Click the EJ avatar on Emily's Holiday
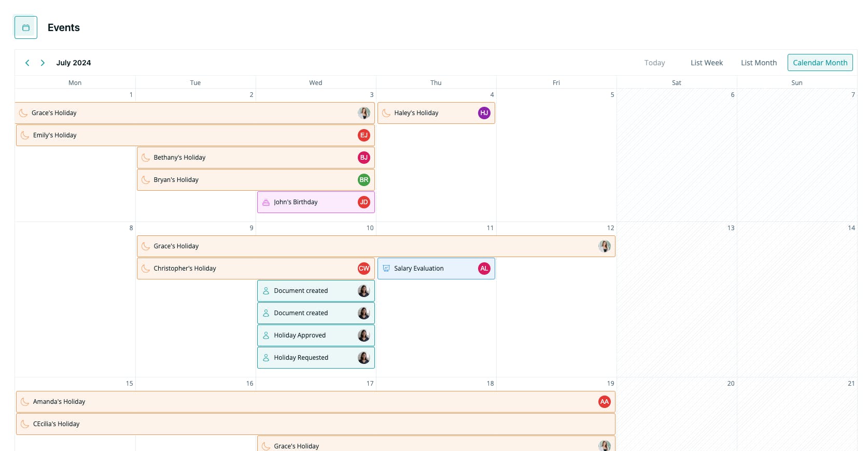This screenshot has width=868, height=451. pos(364,135)
